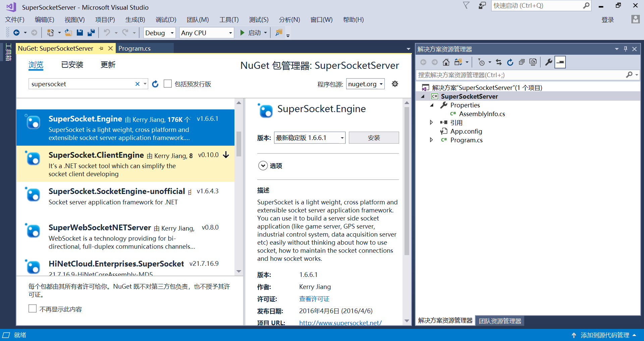The width and height of the screenshot is (644, 341).
Task: Click the Home icon in Solution Explorer
Action: click(x=446, y=62)
